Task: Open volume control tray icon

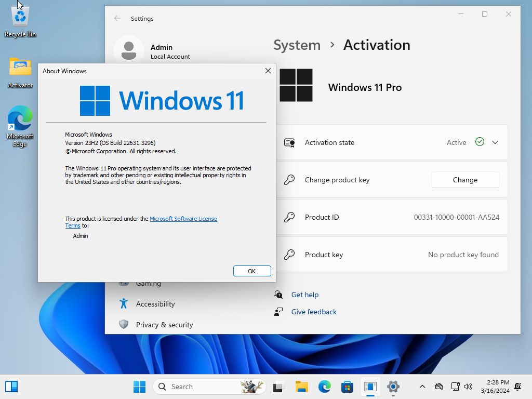Action: 468,387
